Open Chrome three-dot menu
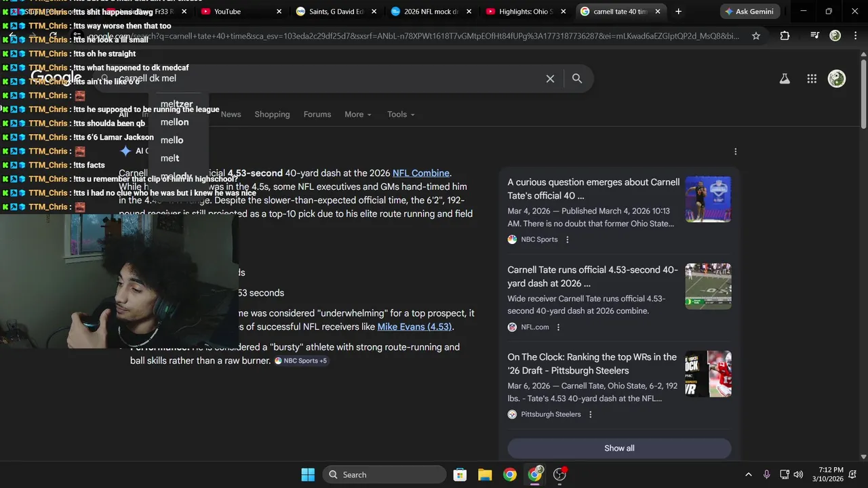The image size is (868, 488). tap(854, 36)
